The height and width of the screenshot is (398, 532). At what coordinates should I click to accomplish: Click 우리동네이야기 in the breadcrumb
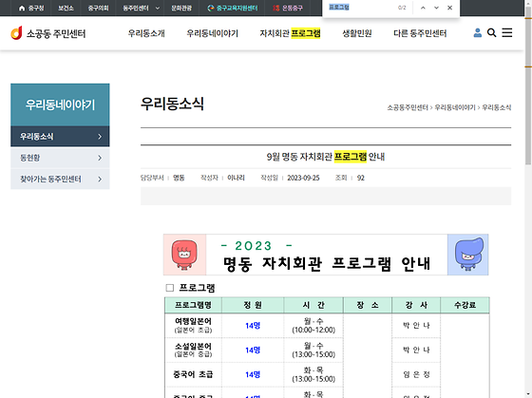tap(455, 107)
